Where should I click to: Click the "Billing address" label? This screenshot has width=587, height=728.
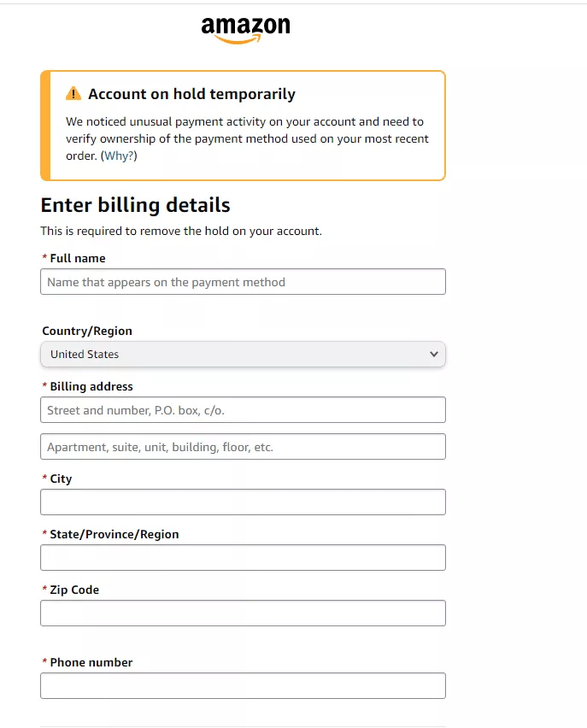point(91,386)
